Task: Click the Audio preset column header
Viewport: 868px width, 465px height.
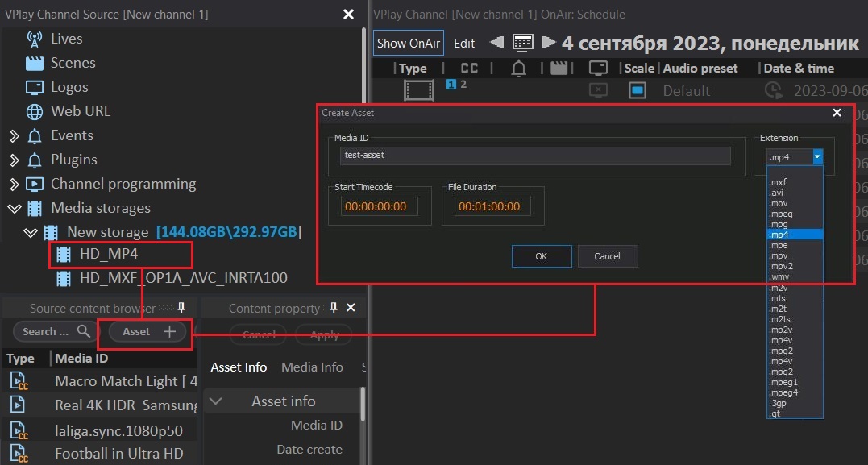Action: pyautogui.click(x=700, y=68)
